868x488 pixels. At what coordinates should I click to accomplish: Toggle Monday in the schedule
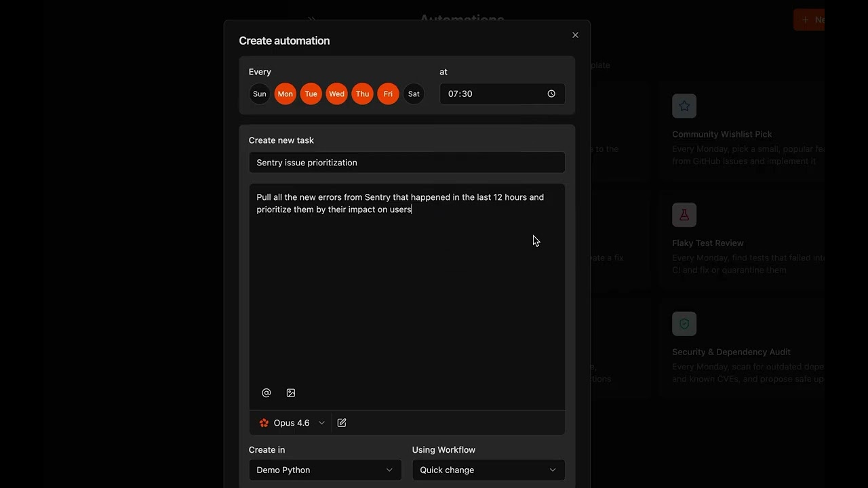point(285,94)
